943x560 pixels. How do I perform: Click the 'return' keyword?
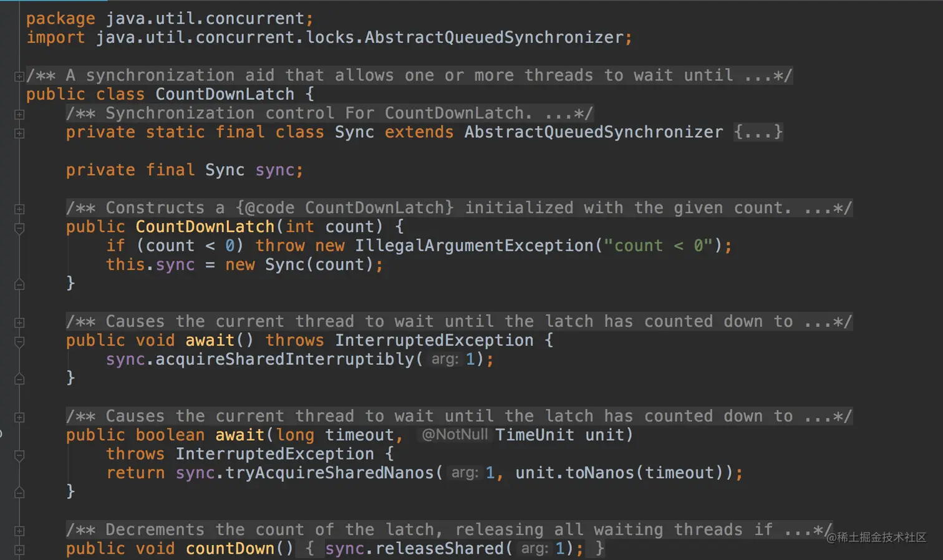coord(135,473)
